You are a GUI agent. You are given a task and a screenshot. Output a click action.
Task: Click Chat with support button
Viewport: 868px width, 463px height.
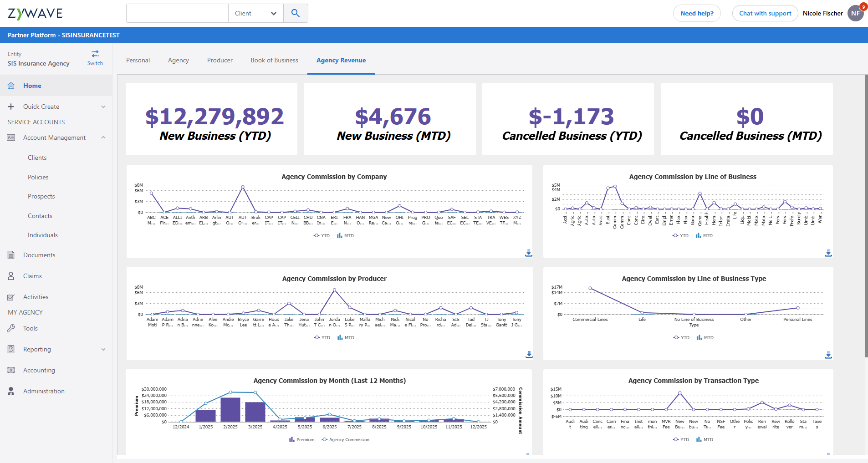pos(765,13)
